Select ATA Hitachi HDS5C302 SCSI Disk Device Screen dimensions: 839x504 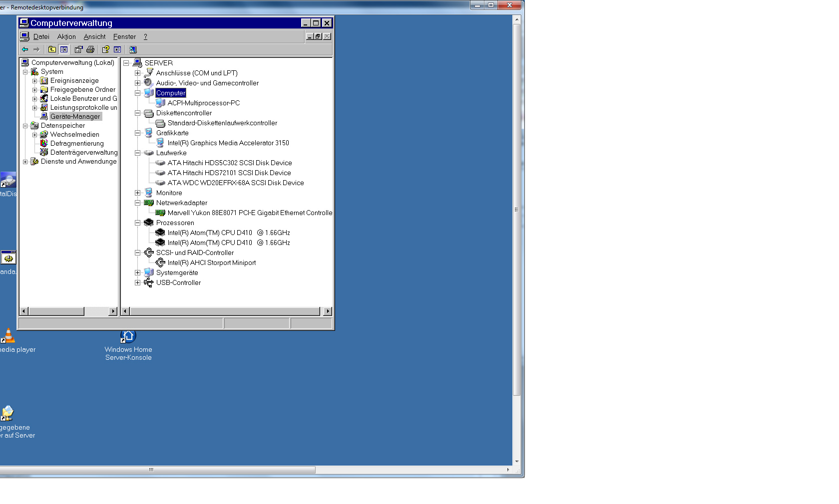point(230,163)
